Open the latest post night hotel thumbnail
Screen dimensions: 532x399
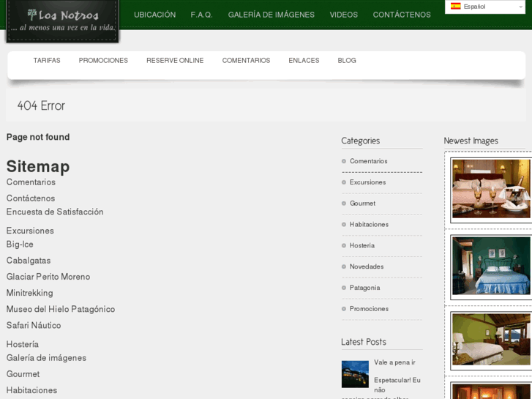[x=355, y=374]
